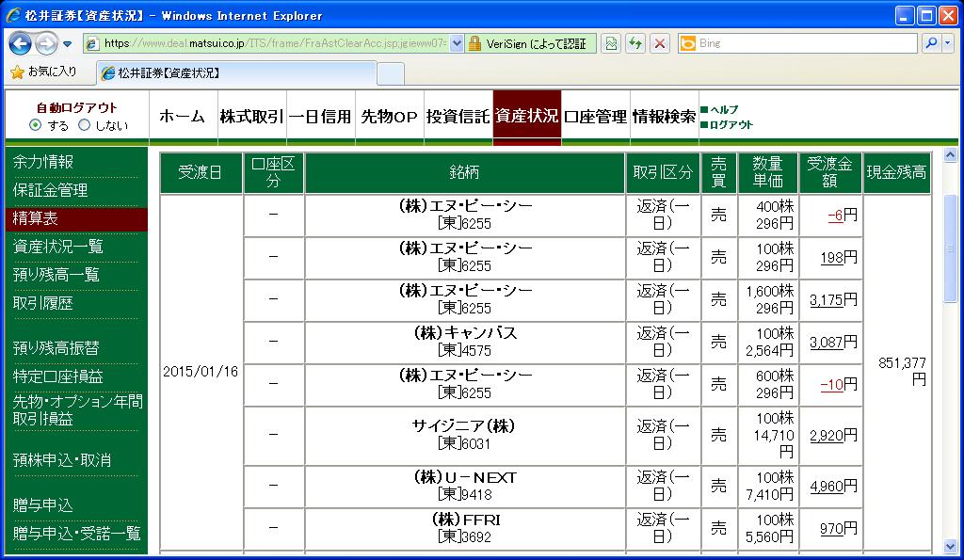This screenshot has width=964, height=560.
Task: Select the auto-logout しない radio button
Action: [84, 125]
